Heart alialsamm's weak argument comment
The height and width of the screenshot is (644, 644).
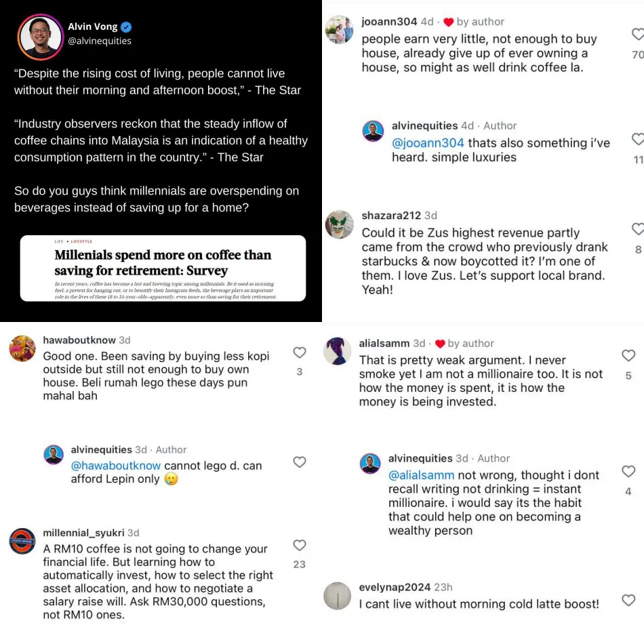tap(628, 355)
